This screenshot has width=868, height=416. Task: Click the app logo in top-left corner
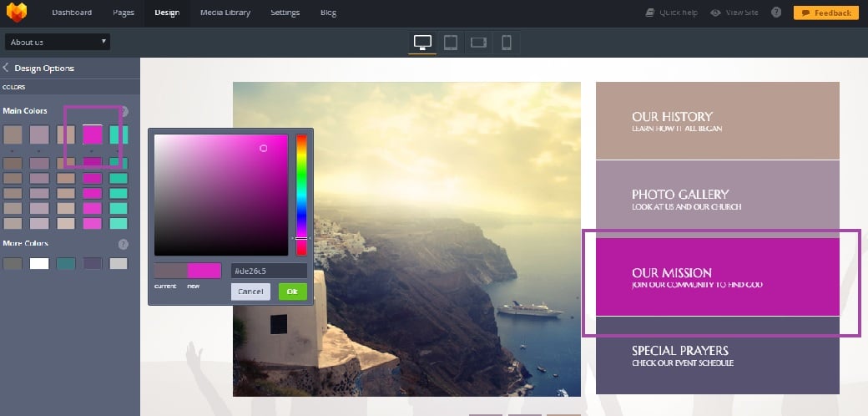pyautogui.click(x=17, y=13)
